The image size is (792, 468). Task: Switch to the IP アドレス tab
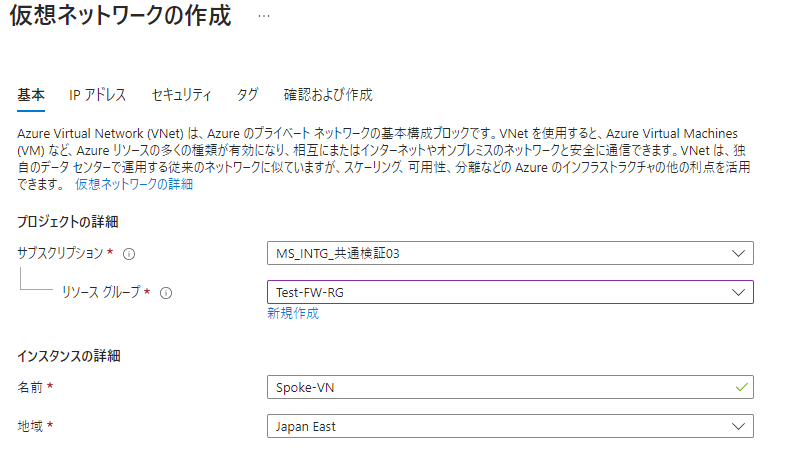pyautogui.click(x=97, y=95)
